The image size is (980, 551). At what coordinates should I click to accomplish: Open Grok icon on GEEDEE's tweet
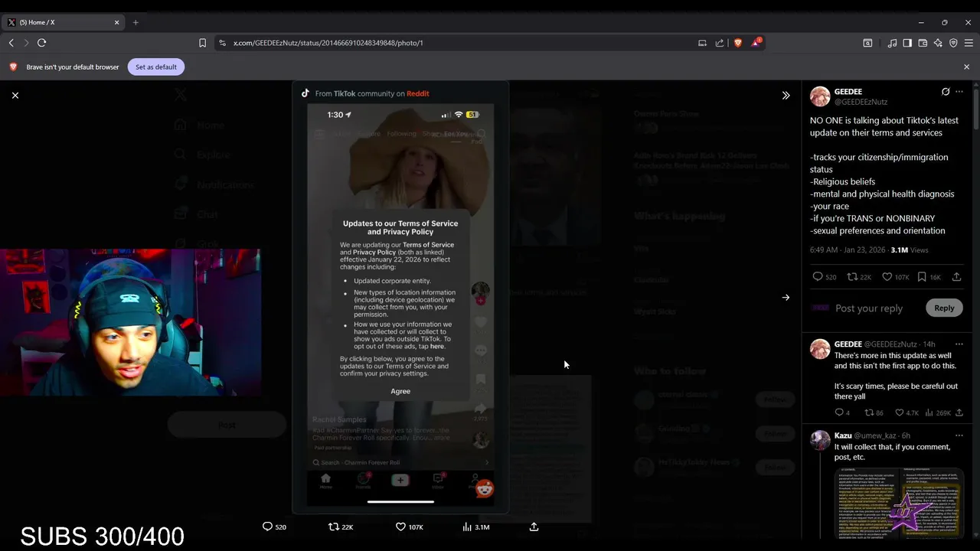[x=946, y=92]
